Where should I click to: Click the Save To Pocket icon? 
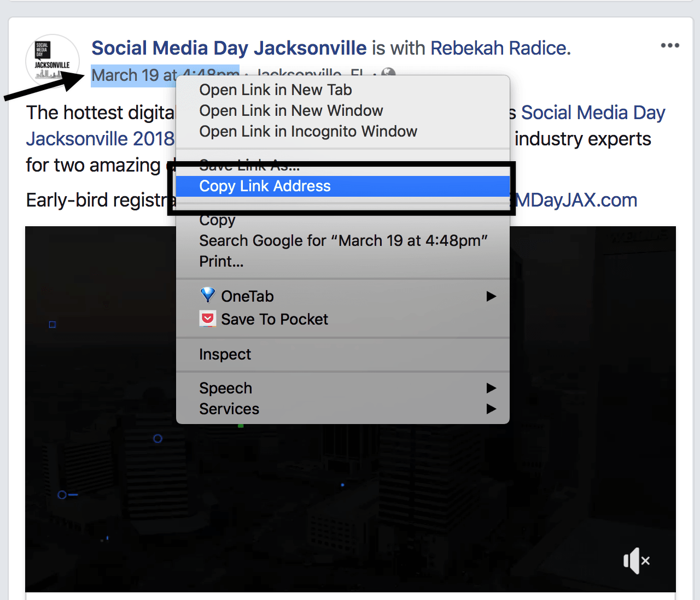click(x=208, y=319)
